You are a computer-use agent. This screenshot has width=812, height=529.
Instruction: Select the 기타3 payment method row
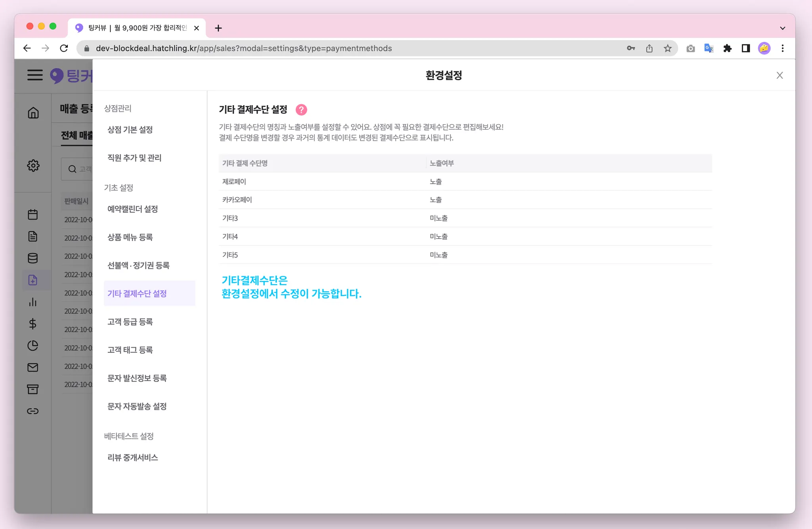coord(230,218)
